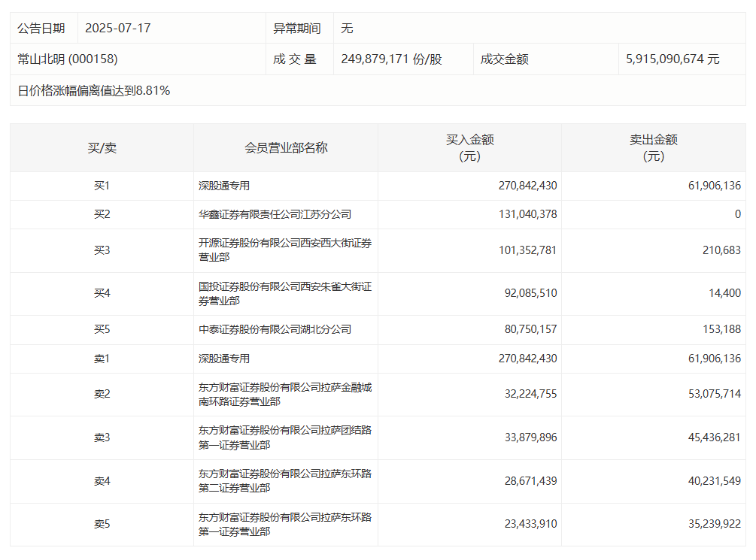Click buy amount 28,671,439

pyautogui.click(x=530, y=480)
